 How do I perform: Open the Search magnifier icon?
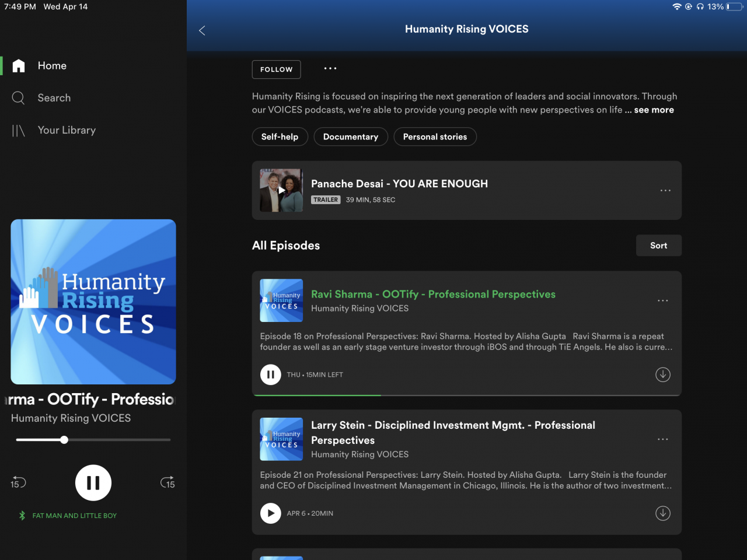(19, 98)
